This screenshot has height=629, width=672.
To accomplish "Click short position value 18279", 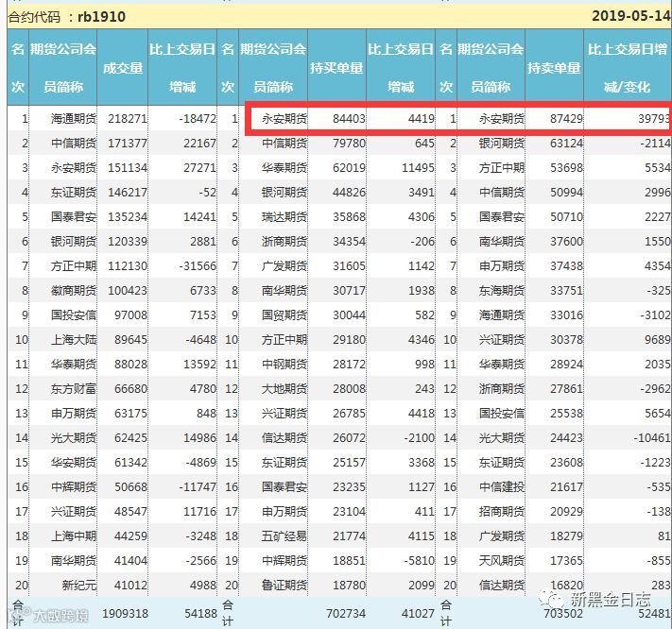I will [x=566, y=536].
